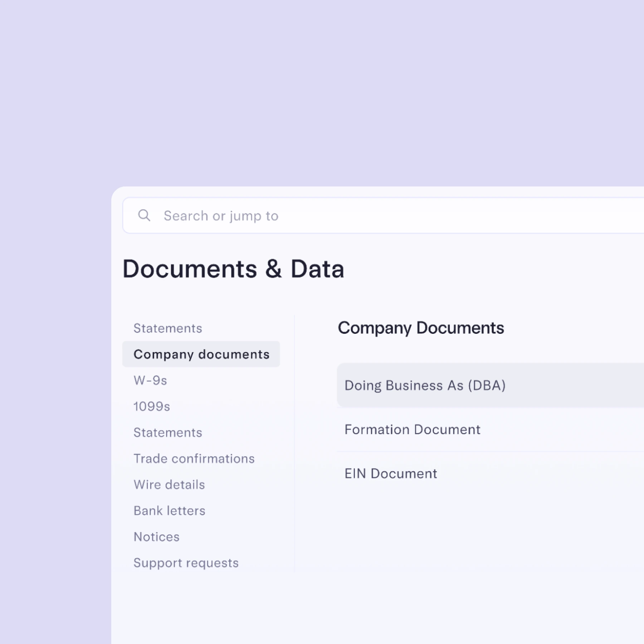Open the Bank letters section
The height and width of the screenshot is (644, 644).
(169, 511)
